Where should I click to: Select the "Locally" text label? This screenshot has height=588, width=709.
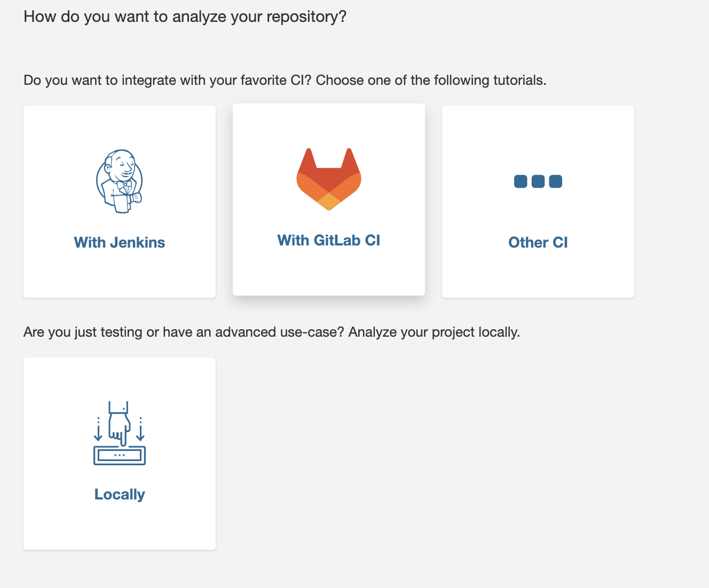click(x=120, y=494)
